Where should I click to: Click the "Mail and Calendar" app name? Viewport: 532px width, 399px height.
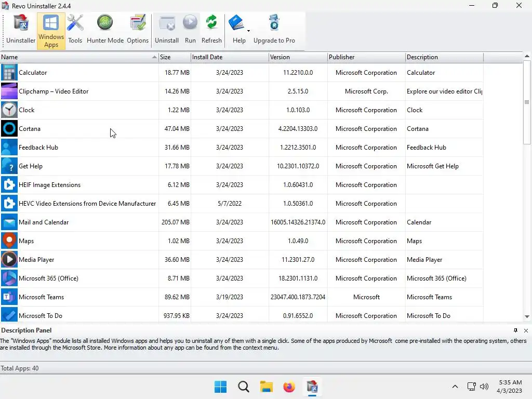point(44,222)
